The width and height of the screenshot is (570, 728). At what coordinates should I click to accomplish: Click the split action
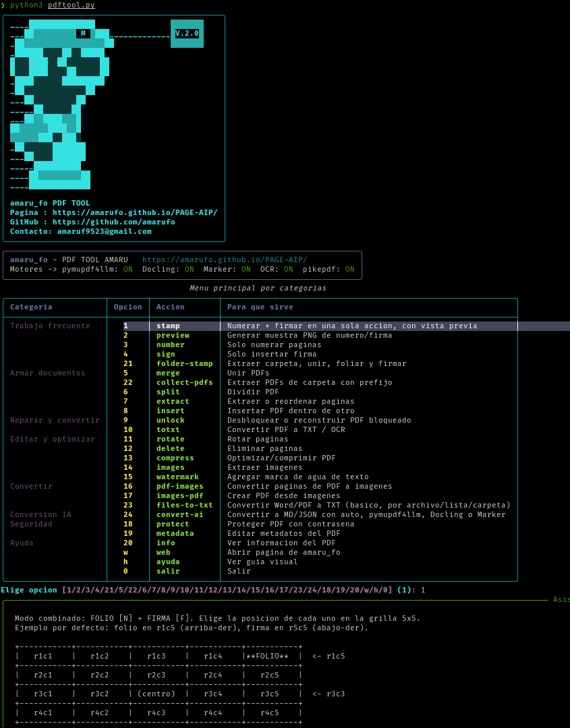tap(168, 392)
